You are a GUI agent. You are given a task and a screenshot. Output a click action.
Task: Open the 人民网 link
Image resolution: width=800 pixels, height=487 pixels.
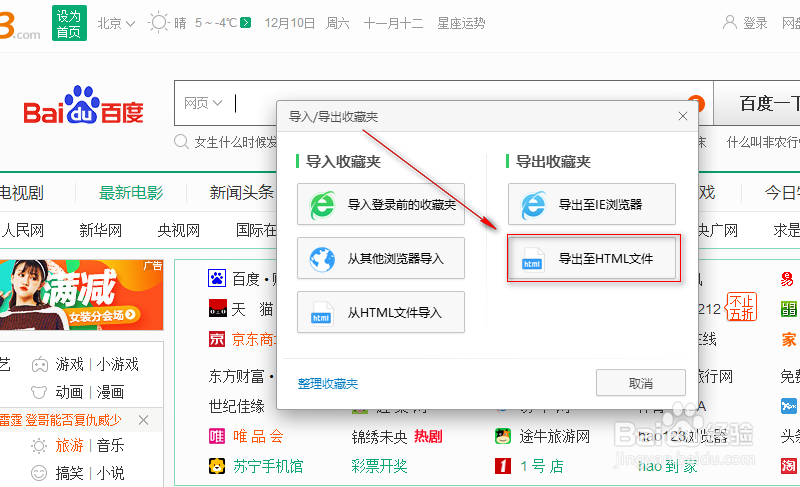[x=22, y=230]
